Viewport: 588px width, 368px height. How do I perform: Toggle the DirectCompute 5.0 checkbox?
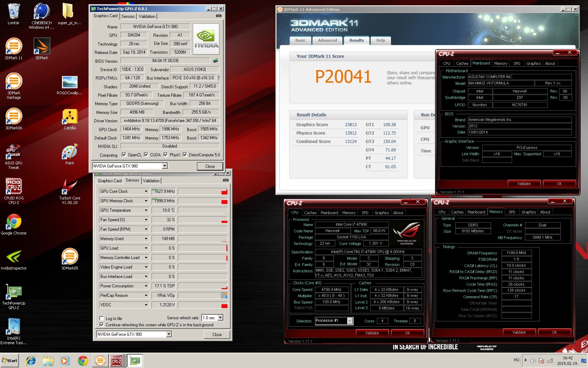pyautogui.click(x=185, y=155)
